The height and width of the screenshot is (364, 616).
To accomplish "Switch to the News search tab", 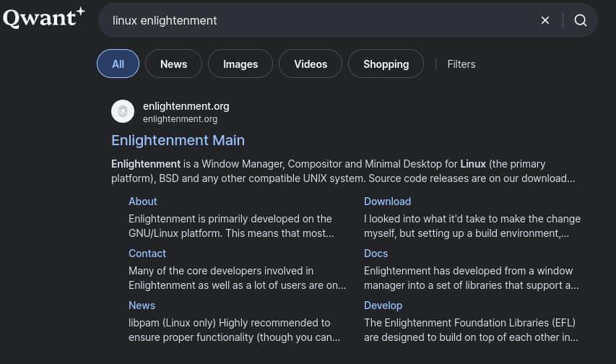I will pos(173,64).
